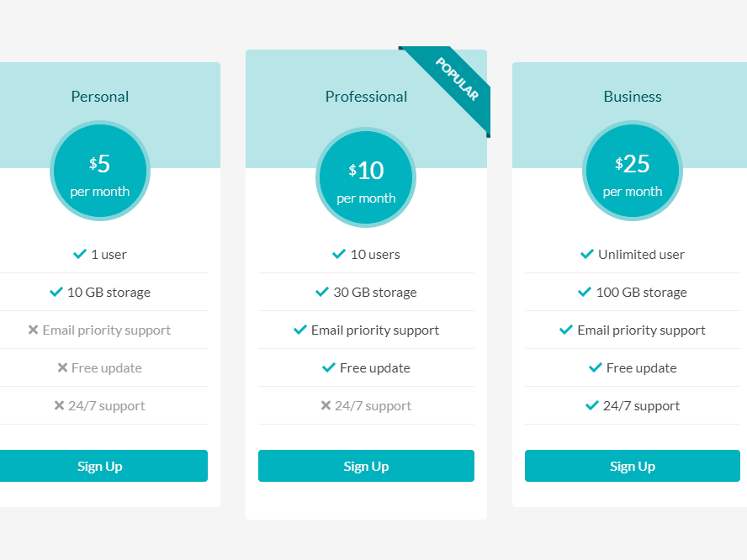Select the Business plan header
Viewport: 747px width, 560px height.
click(x=633, y=97)
